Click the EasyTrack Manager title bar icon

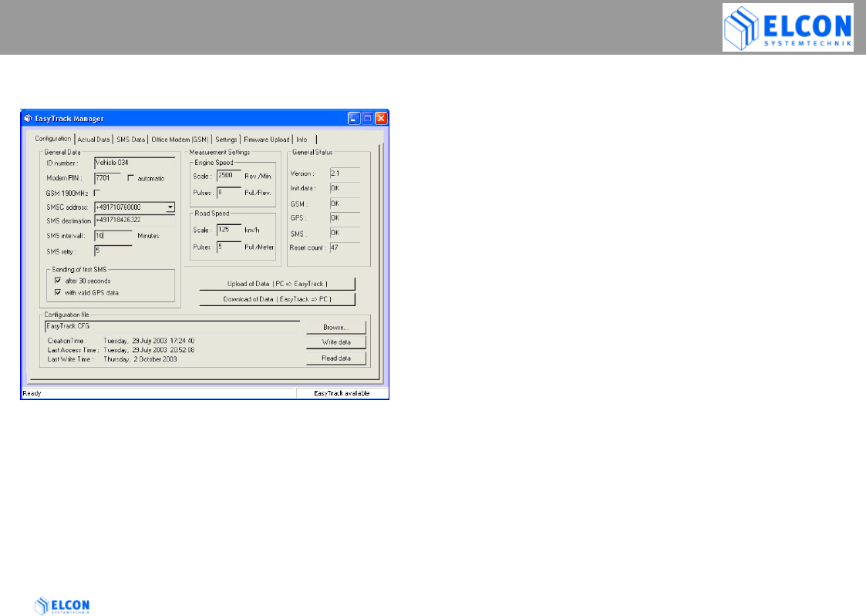click(x=29, y=118)
